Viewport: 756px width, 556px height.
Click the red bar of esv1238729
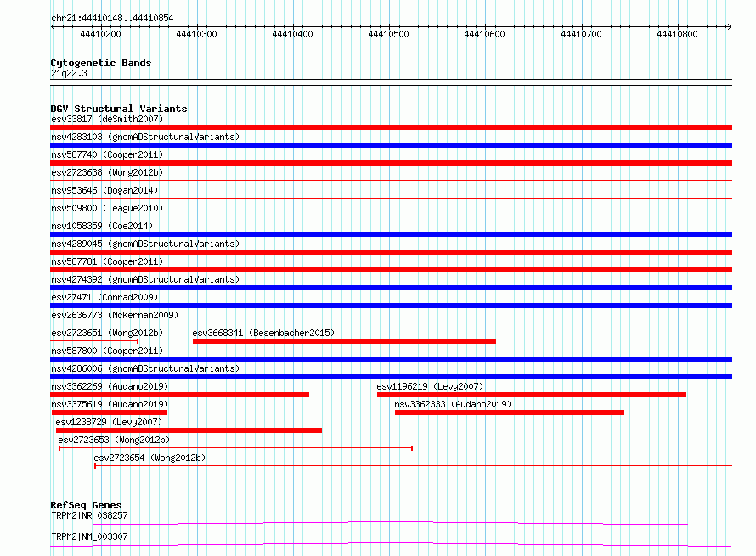tap(189, 430)
